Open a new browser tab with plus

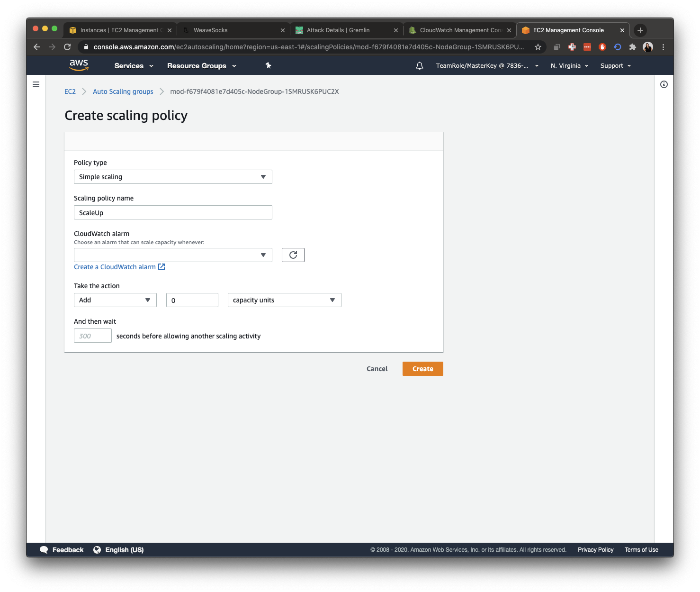click(640, 30)
